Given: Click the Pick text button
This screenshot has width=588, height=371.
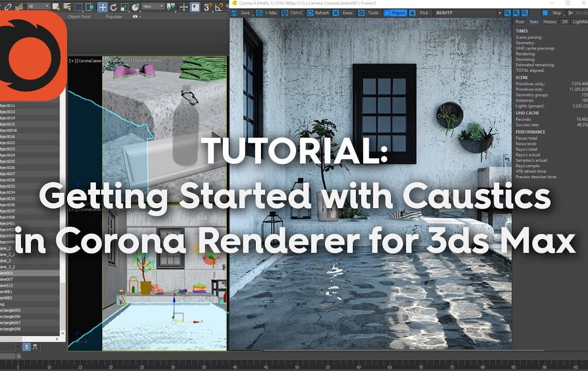Looking at the screenshot, I should pos(424,13).
